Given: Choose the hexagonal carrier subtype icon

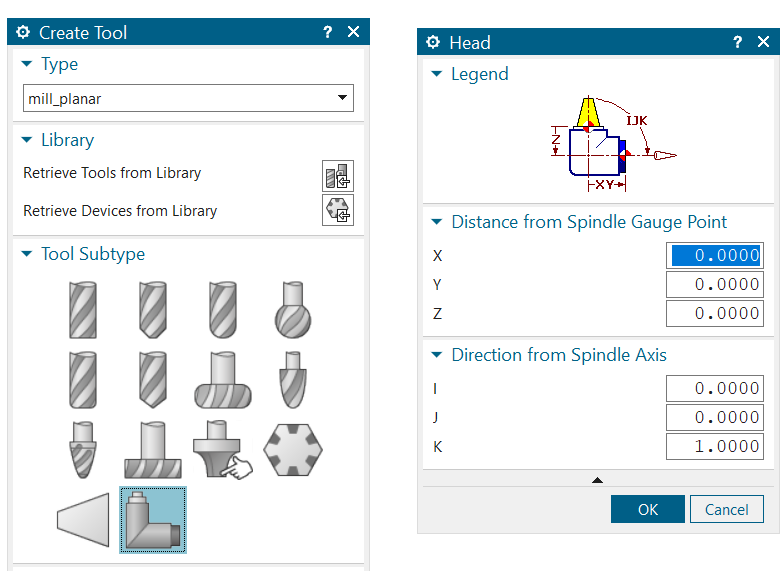Looking at the screenshot, I should coord(292,450).
